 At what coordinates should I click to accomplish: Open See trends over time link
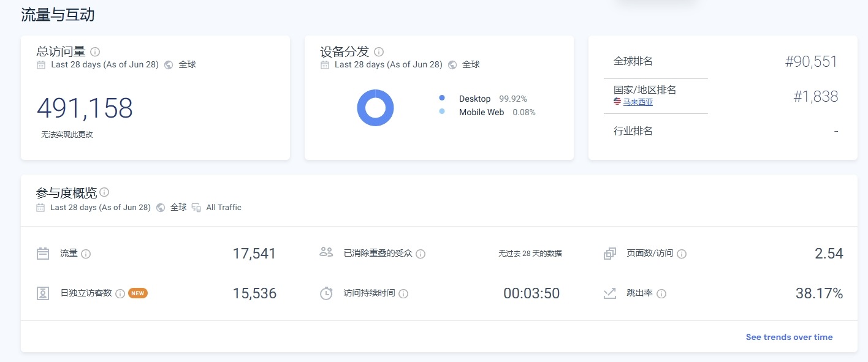pyautogui.click(x=789, y=337)
